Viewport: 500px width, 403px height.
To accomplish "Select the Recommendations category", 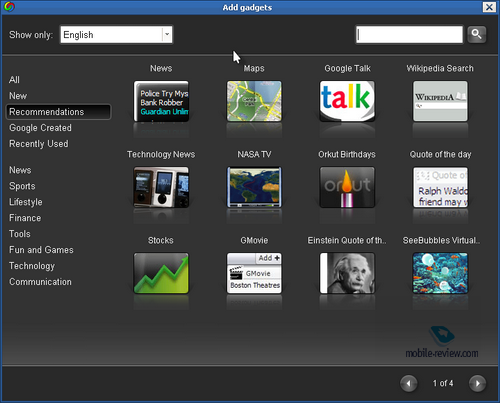I will (58, 112).
